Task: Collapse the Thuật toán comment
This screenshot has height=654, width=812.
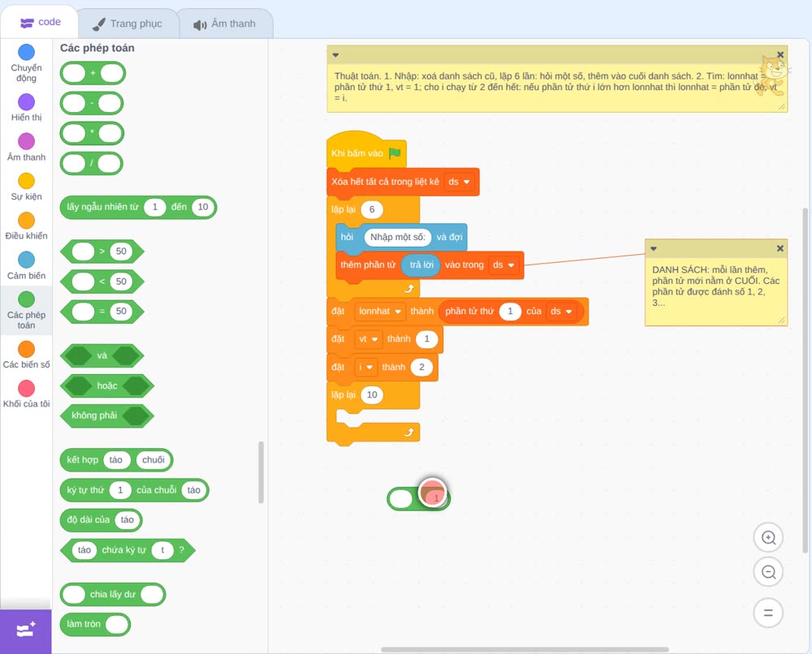Action: [335, 55]
